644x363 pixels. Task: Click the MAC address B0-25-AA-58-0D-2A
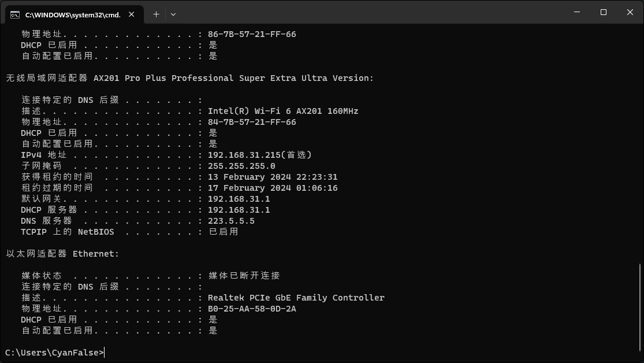pyautogui.click(x=252, y=309)
